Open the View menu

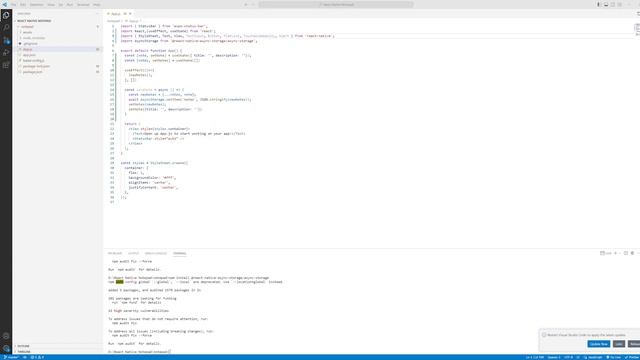tap(51, 4)
